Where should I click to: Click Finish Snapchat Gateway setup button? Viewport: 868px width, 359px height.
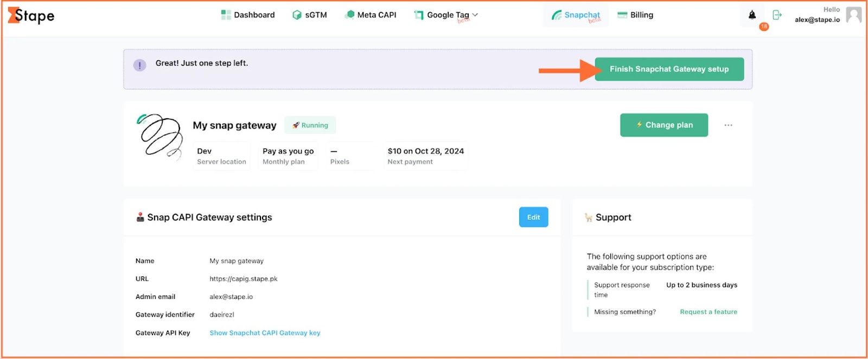coord(669,69)
